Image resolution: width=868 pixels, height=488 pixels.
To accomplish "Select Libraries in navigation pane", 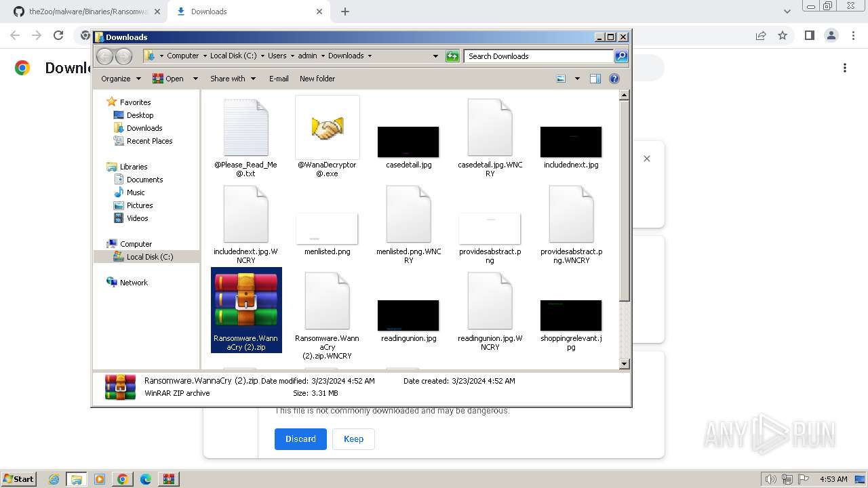I will pyautogui.click(x=134, y=167).
